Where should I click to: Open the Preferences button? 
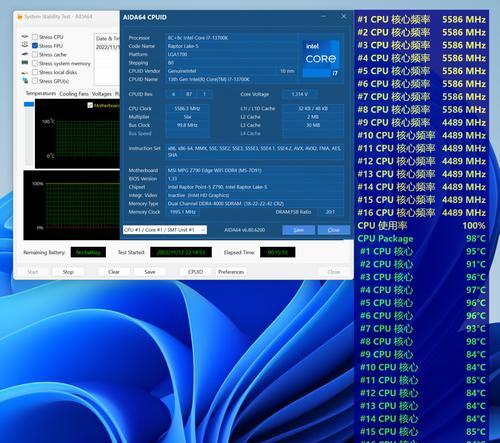231,272
